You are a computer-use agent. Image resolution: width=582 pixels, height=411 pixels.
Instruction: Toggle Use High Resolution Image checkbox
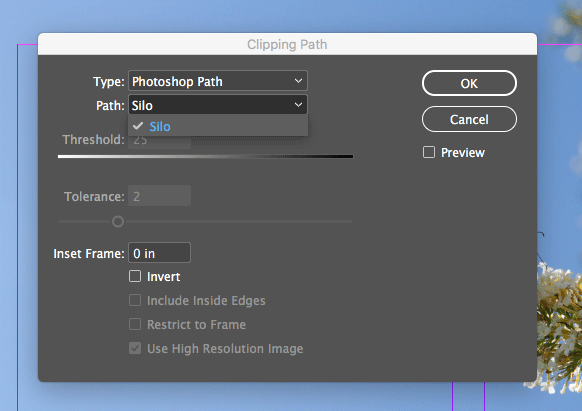click(x=135, y=348)
